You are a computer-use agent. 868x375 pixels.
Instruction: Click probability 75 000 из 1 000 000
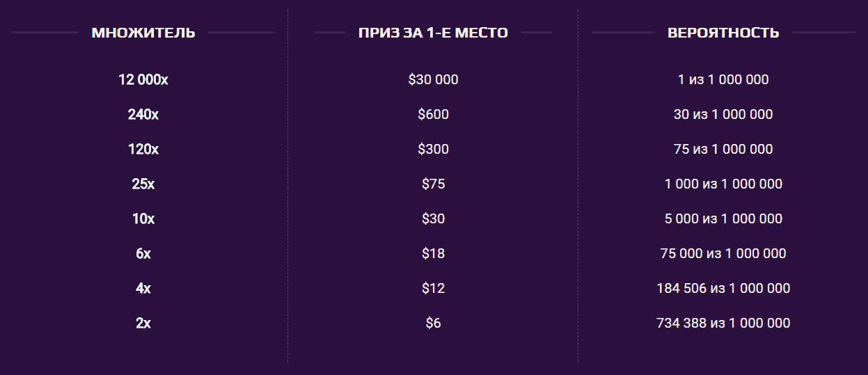(723, 254)
